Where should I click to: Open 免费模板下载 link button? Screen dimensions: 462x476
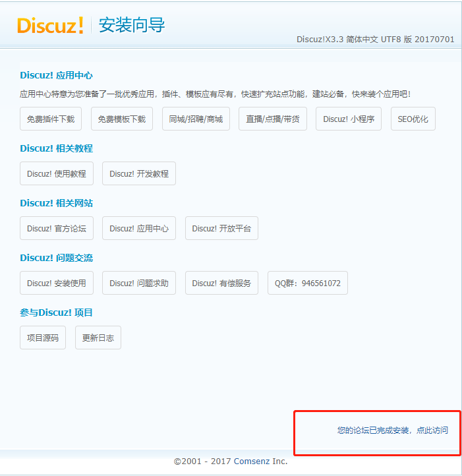(122, 119)
